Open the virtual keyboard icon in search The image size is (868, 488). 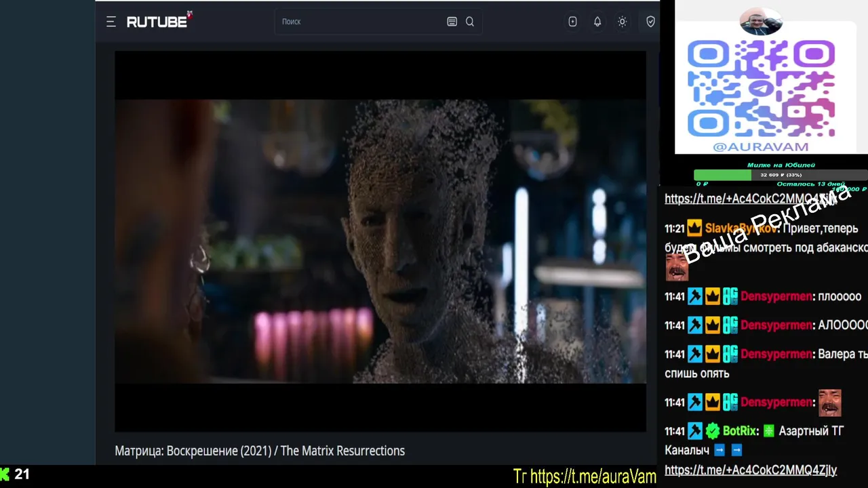pyautogui.click(x=452, y=22)
